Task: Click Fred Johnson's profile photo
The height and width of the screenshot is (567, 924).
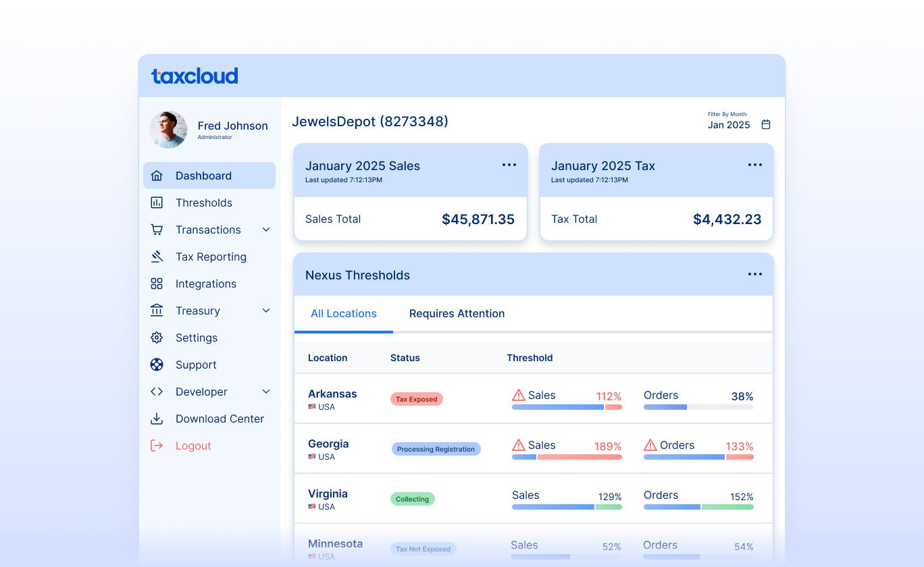Action: pos(168,130)
